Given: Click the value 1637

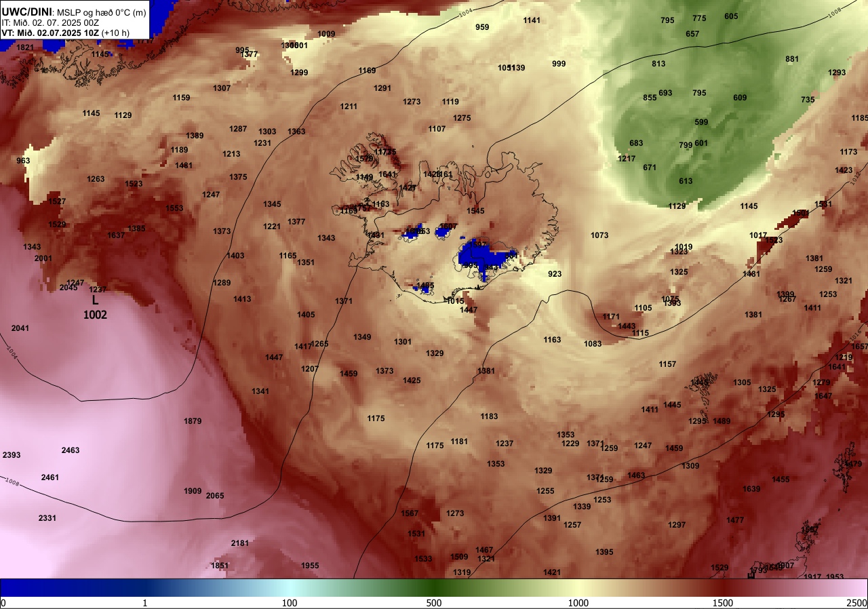Looking at the screenshot, I should point(116,235).
